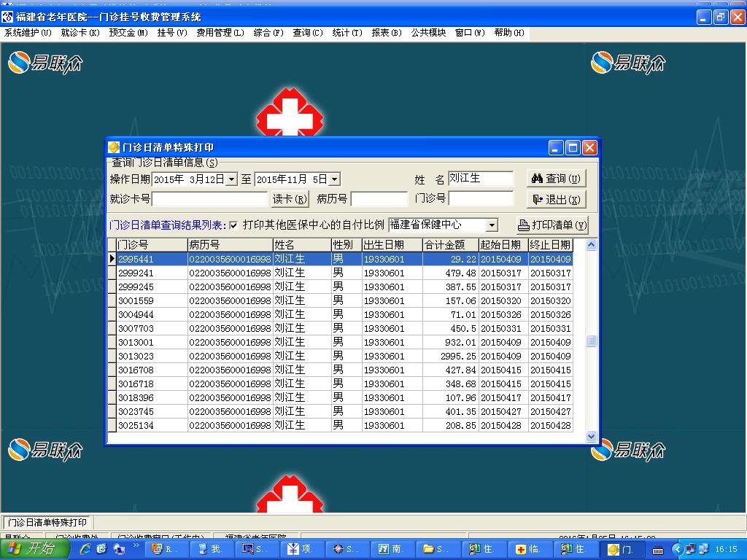The width and height of the screenshot is (747, 560).
Task: Open the 查询(C) menu
Action: tap(307, 32)
